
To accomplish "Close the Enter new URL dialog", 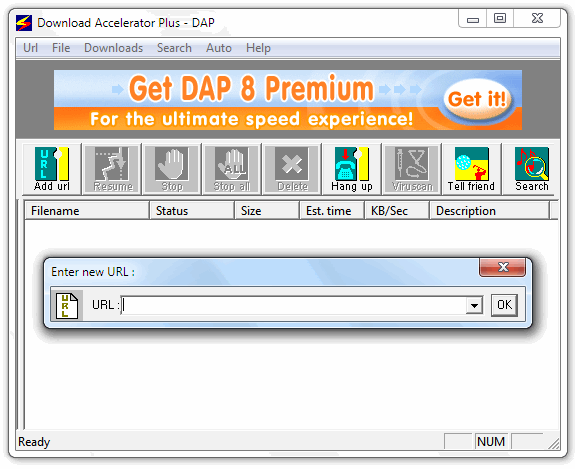I will pyautogui.click(x=502, y=267).
